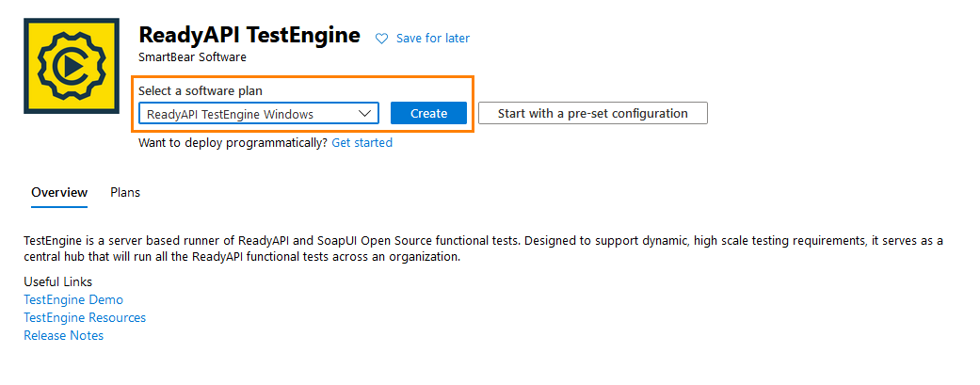980x385 pixels.
Task: Click the SmartBear Software publisher name
Action: pyautogui.click(x=192, y=57)
